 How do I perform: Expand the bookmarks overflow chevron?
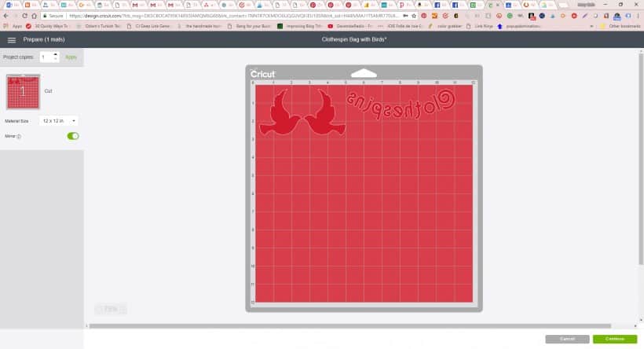(591, 26)
